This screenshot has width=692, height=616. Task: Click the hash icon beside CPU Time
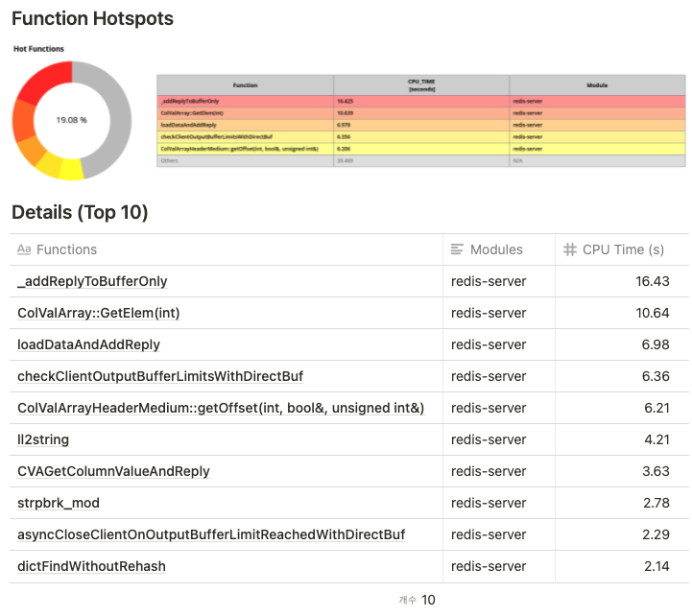(x=570, y=249)
